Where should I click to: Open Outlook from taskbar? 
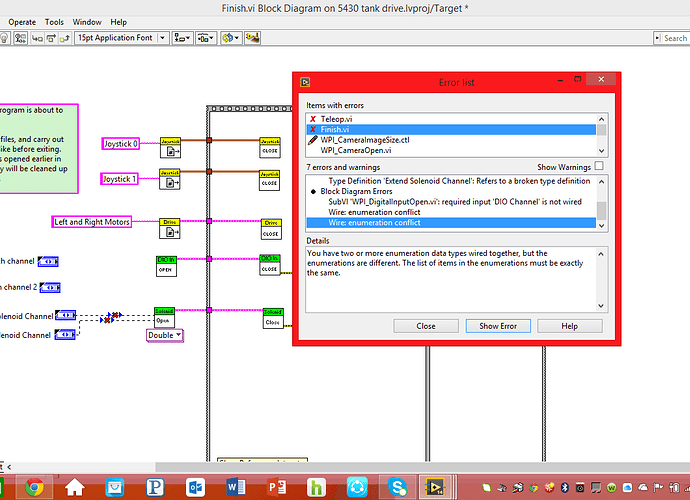[195, 487]
